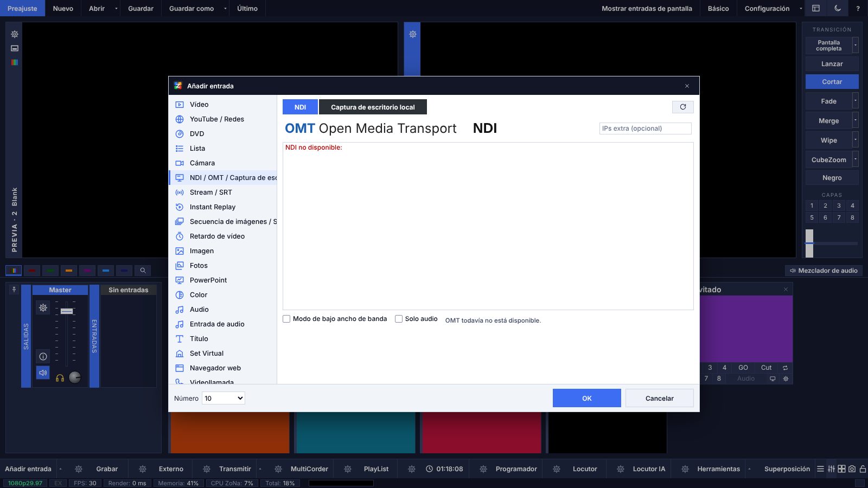
Task: Click the headphones icon on Master channel
Action: [x=60, y=378]
